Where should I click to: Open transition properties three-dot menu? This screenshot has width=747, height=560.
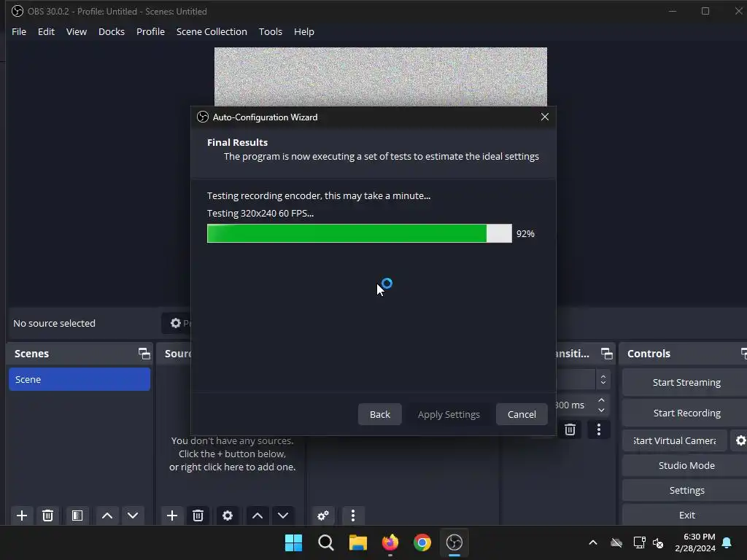click(x=599, y=430)
